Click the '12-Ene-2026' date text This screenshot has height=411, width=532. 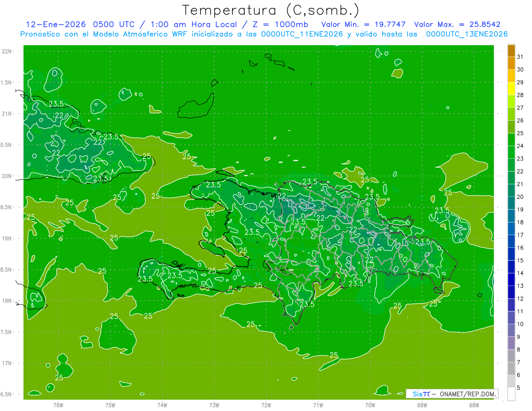coord(56,24)
